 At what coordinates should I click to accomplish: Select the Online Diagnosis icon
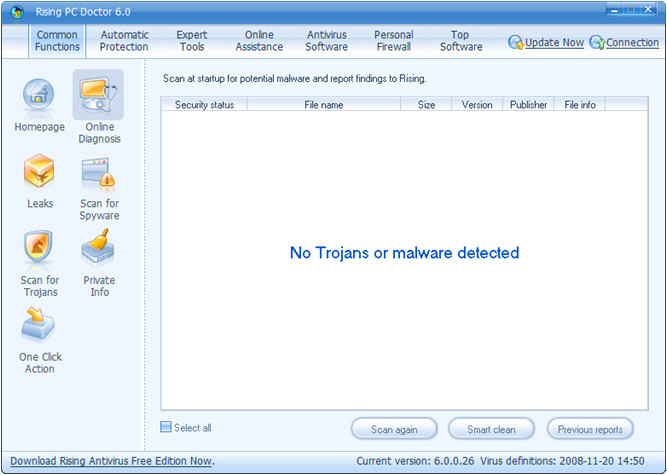click(x=98, y=95)
